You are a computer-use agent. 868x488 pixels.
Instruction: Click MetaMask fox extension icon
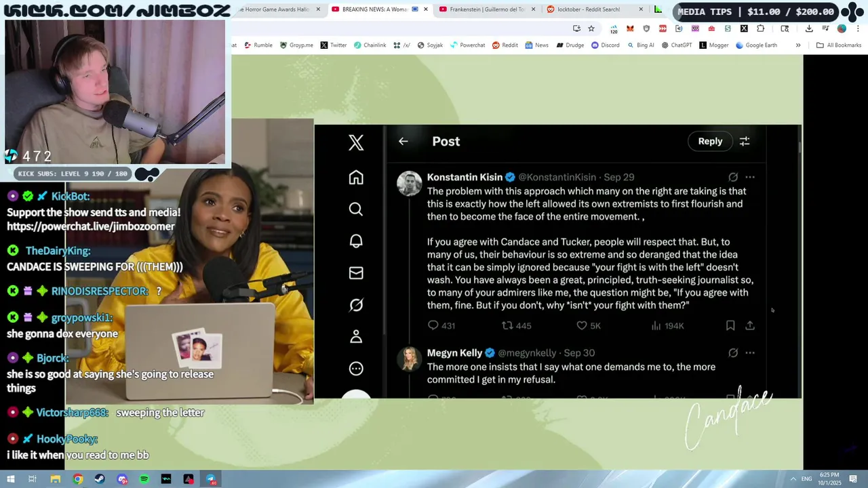pyautogui.click(x=630, y=28)
